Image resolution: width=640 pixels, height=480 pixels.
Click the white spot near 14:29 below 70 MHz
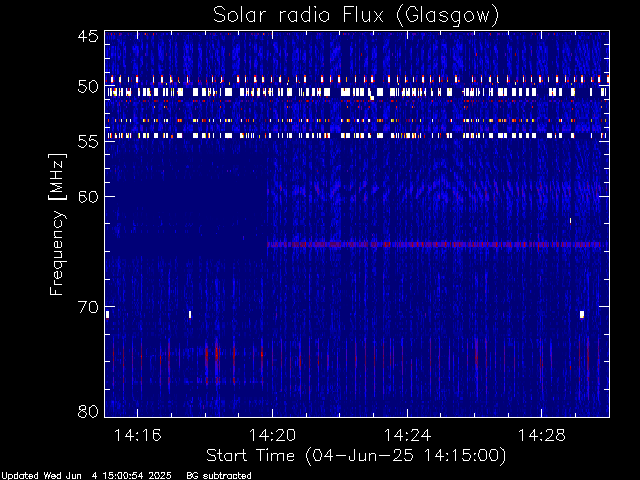point(582,314)
